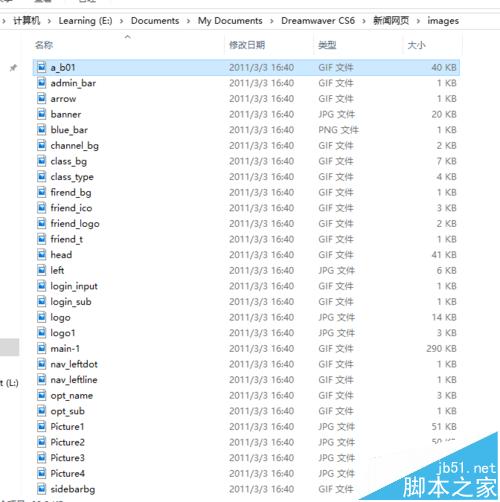Screen dimensions: 500x502
Task: Navigate to 新闻网页 breadcrumb folder
Action: click(x=391, y=21)
